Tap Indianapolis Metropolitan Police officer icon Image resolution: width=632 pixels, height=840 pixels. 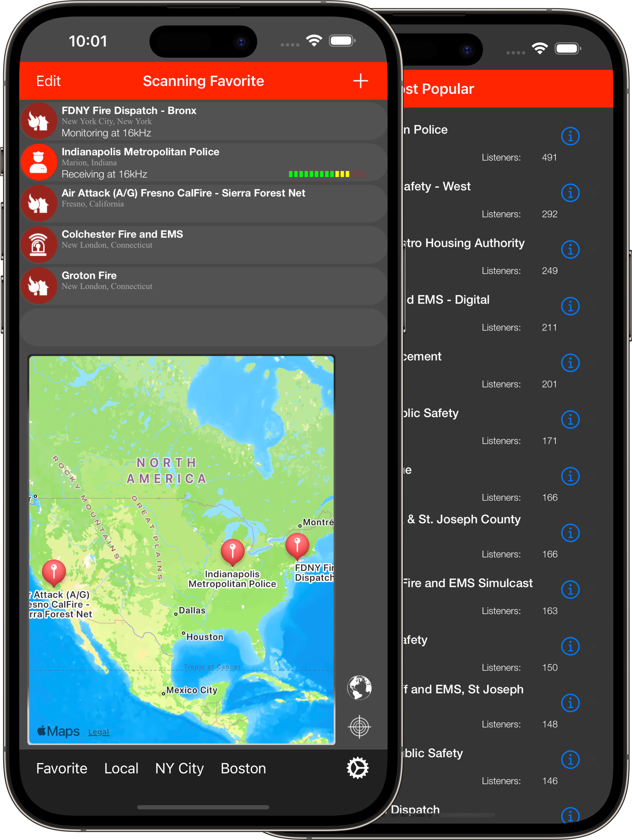point(39,162)
